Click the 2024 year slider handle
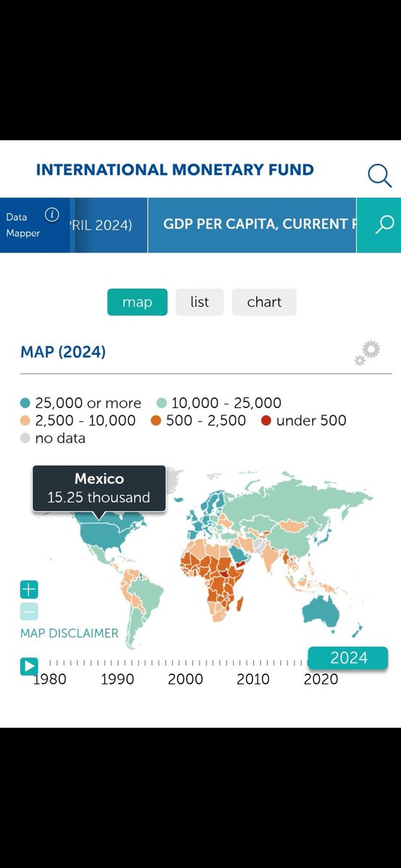Image resolution: width=401 pixels, height=868 pixels. 348,658
